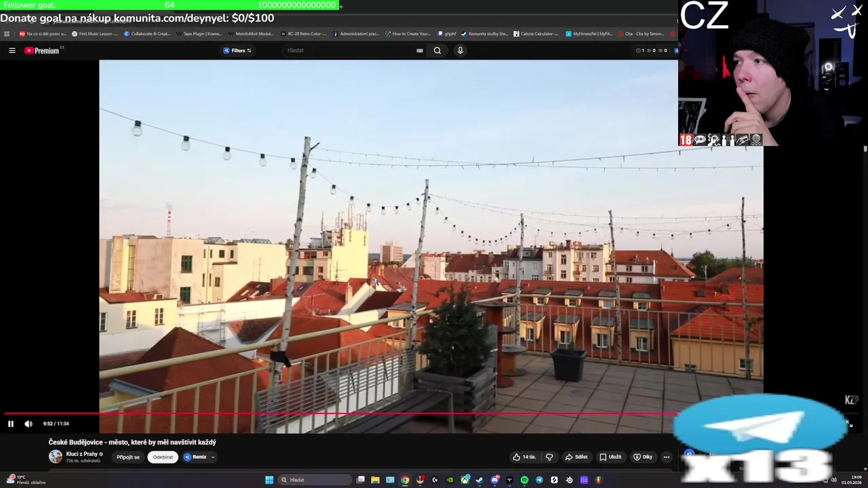Viewport: 868px width, 488px height.
Task: Expand the dropdown arrow next to Remix
Action: [213, 457]
